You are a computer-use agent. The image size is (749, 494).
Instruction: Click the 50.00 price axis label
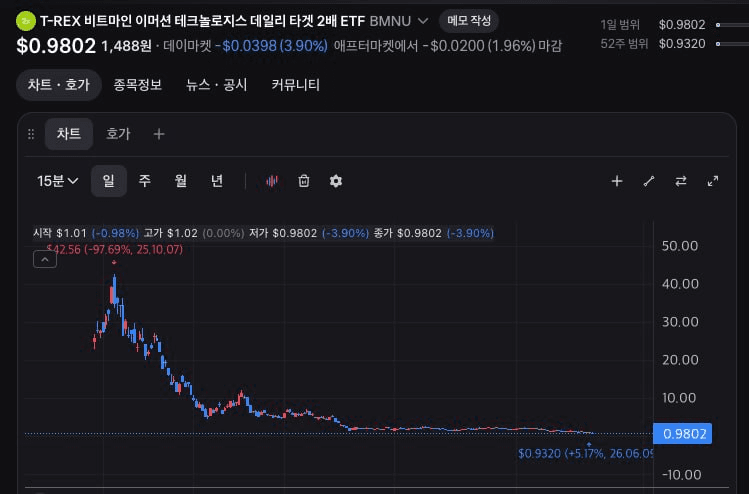tap(680, 246)
